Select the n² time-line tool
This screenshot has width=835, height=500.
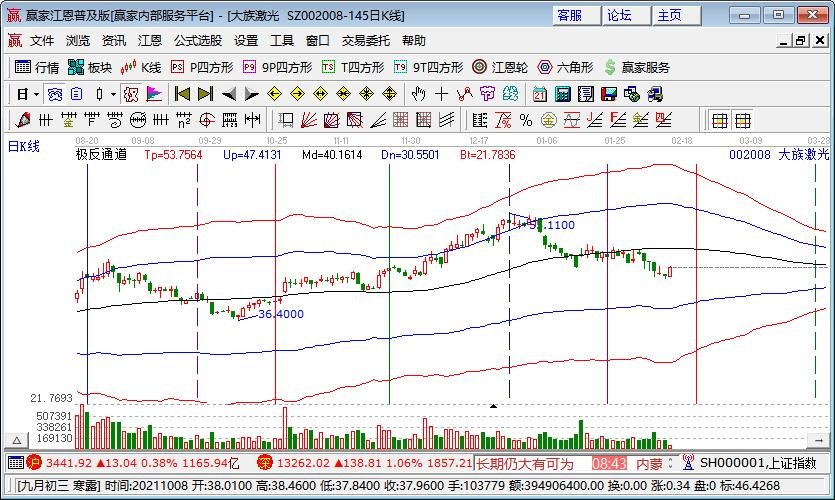[184, 120]
